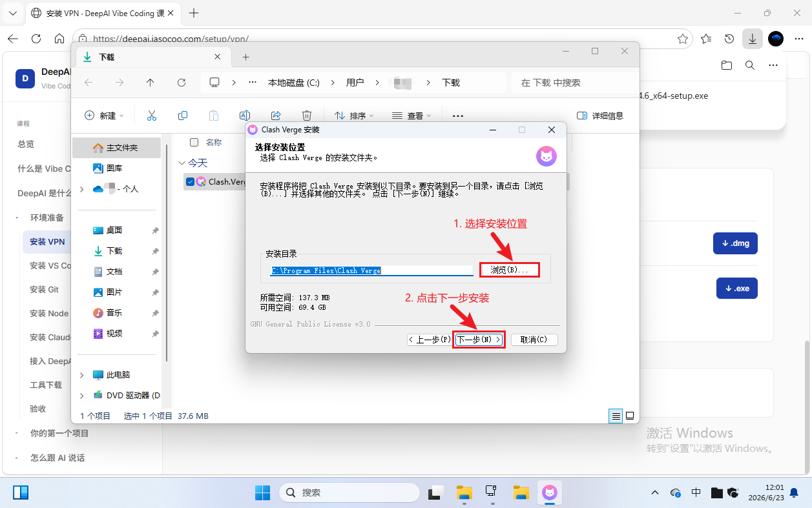The height and width of the screenshot is (508, 812).
Task: Switch Explorer to large thumbnails view
Action: coord(630,416)
